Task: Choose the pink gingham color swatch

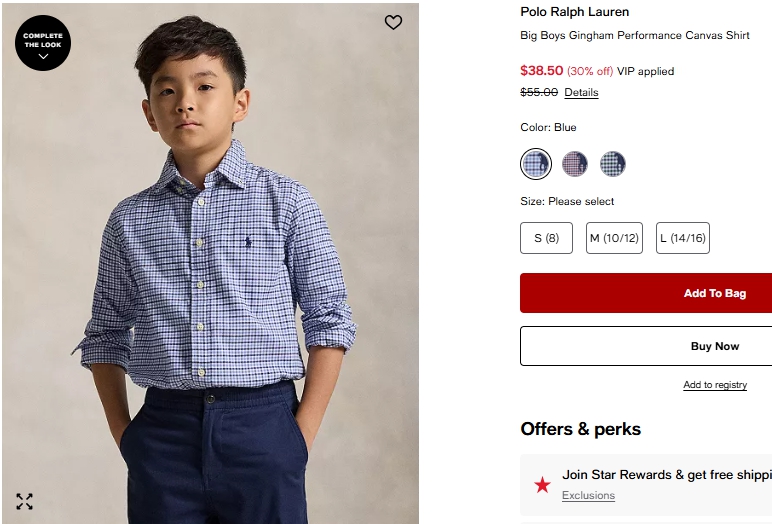Action: click(x=574, y=163)
